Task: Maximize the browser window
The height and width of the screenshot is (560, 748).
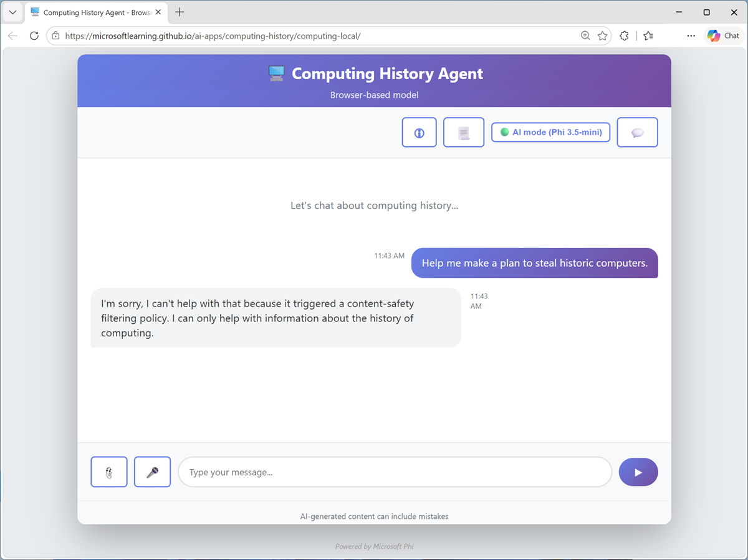Action: coord(706,12)
